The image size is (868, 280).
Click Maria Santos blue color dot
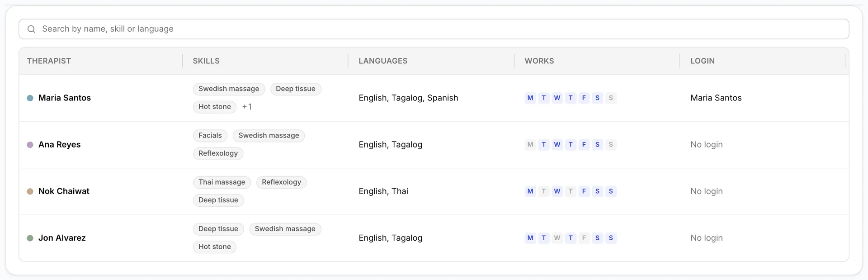click(x=30, y=98)
